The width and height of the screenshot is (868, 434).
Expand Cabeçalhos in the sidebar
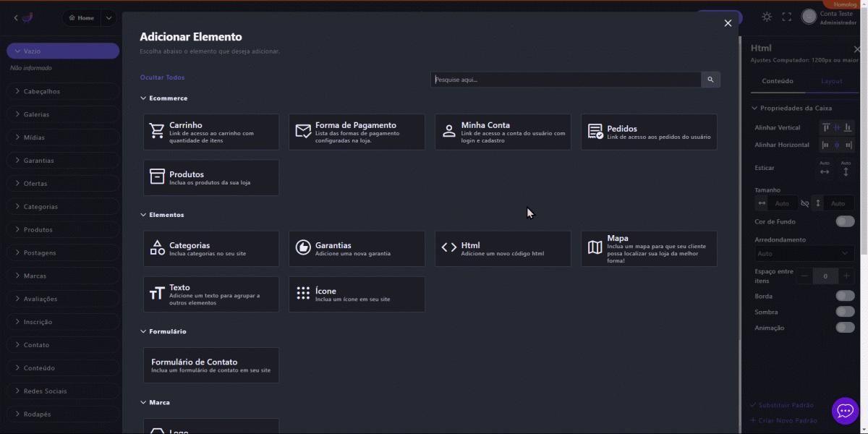click(62, 91)
